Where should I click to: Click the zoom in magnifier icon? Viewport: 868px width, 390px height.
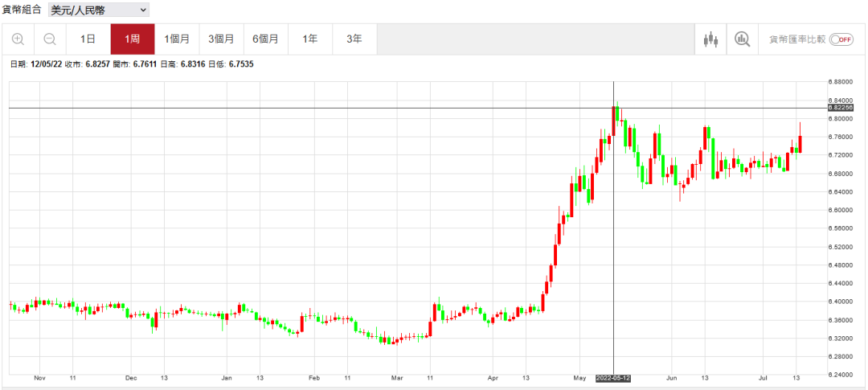coord(18,39)
